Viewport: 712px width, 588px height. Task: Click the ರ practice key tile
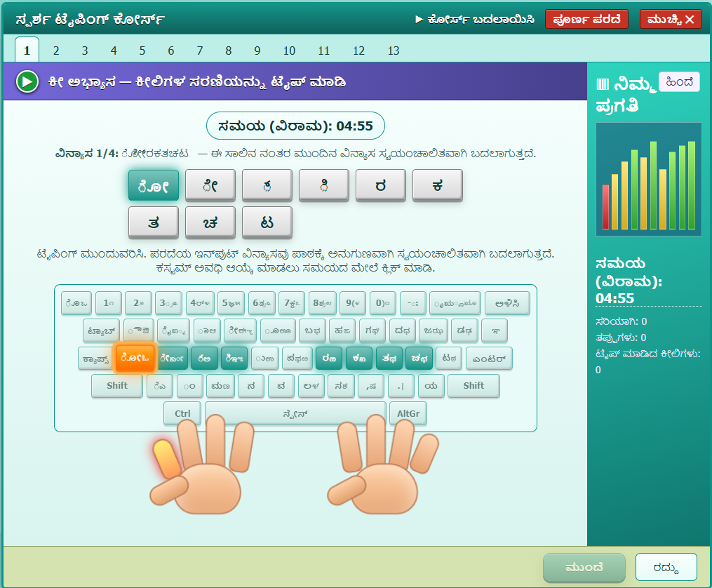pos(380,185)
